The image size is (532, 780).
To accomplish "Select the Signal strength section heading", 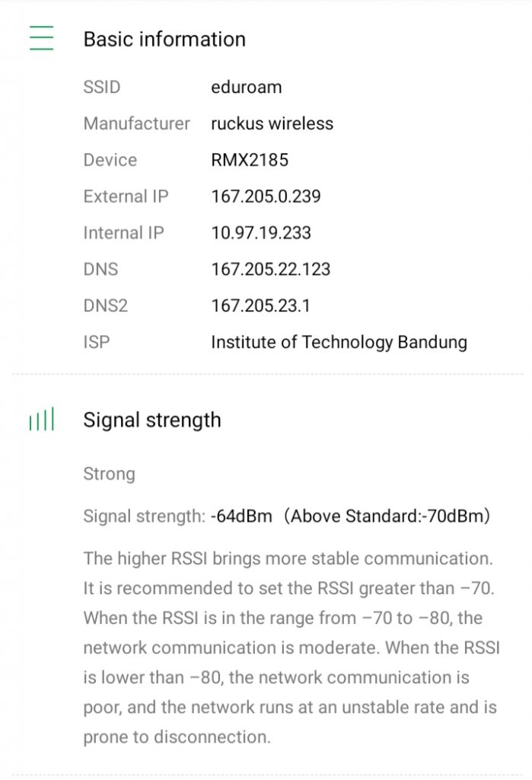I will coord(152,420).
